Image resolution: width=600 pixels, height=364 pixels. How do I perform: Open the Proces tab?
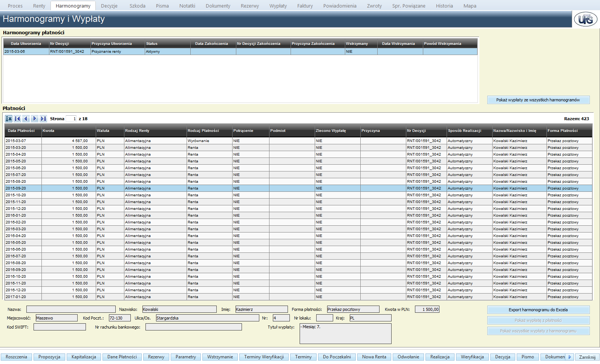tap(15, 6)
